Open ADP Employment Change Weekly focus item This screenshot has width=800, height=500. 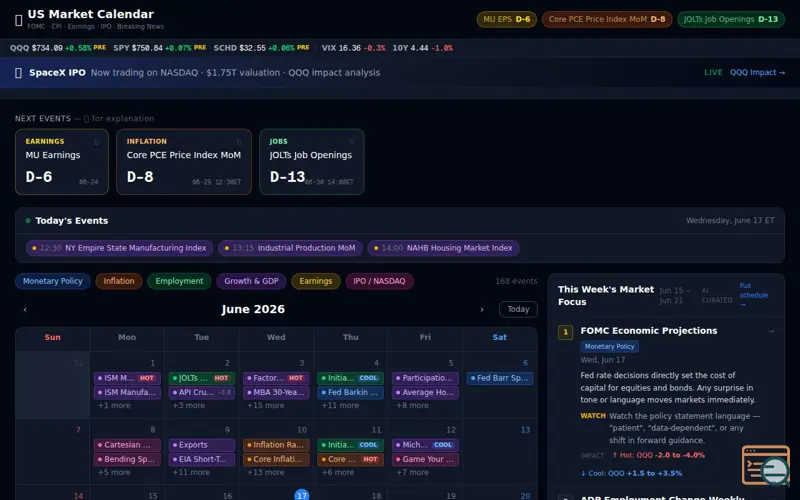(x=662, y=497)
